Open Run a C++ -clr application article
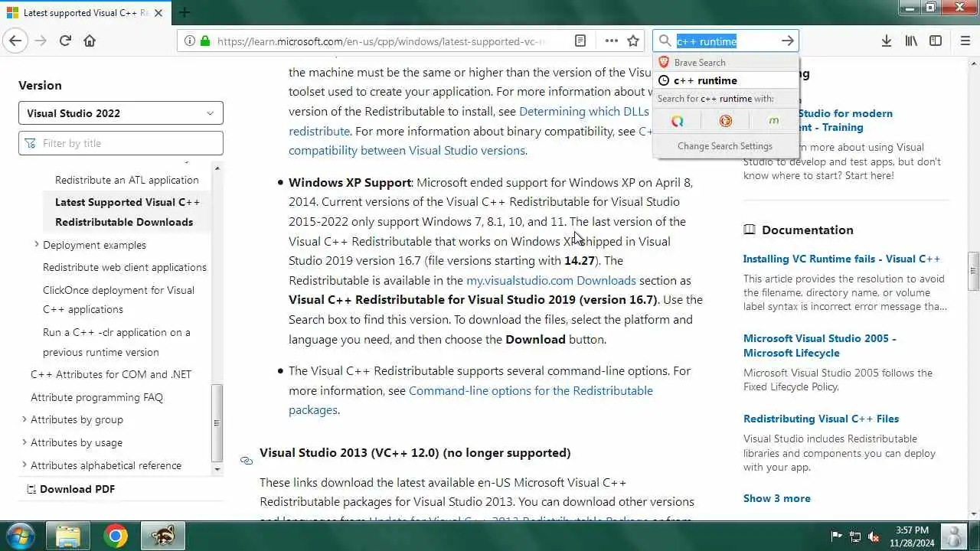 116,342
